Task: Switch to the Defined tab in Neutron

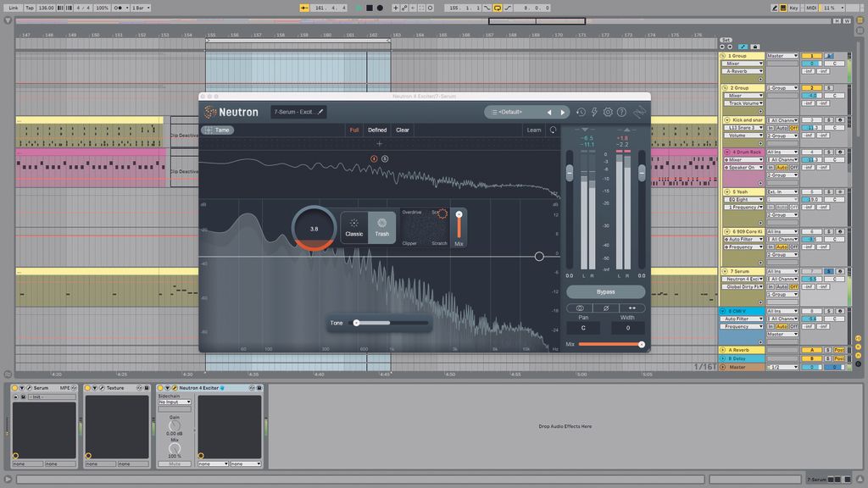Action: pos(376,130)
